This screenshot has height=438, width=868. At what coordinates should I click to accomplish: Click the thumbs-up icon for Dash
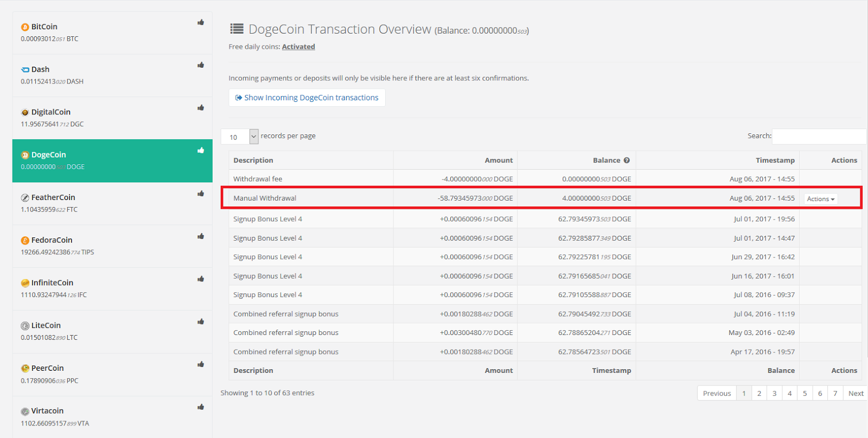[x=201, y=65]
